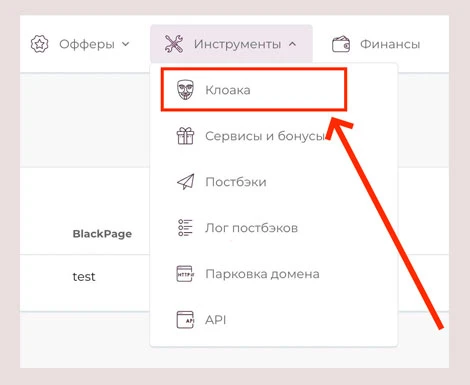
Task: Click the gift box icon for Сервисы и бонусы
Action: [x=185, y=136]
